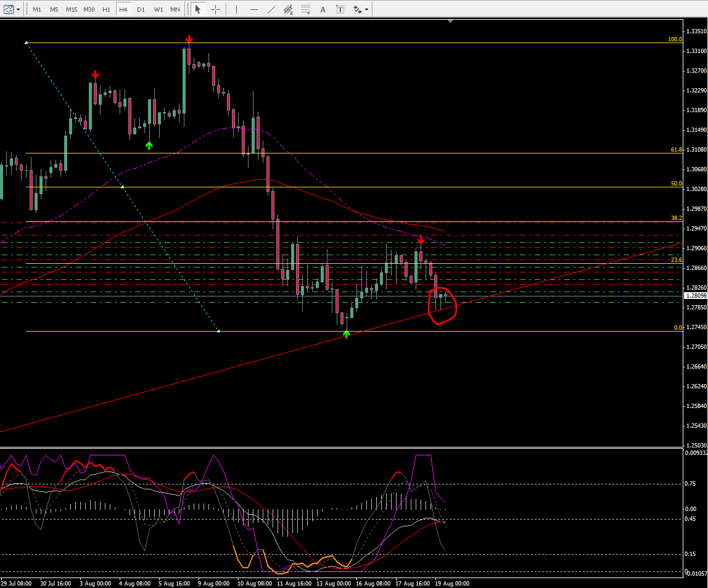Switch to H1 timeframe
Viewport: 708px width, 588px height.
(107, 9)
